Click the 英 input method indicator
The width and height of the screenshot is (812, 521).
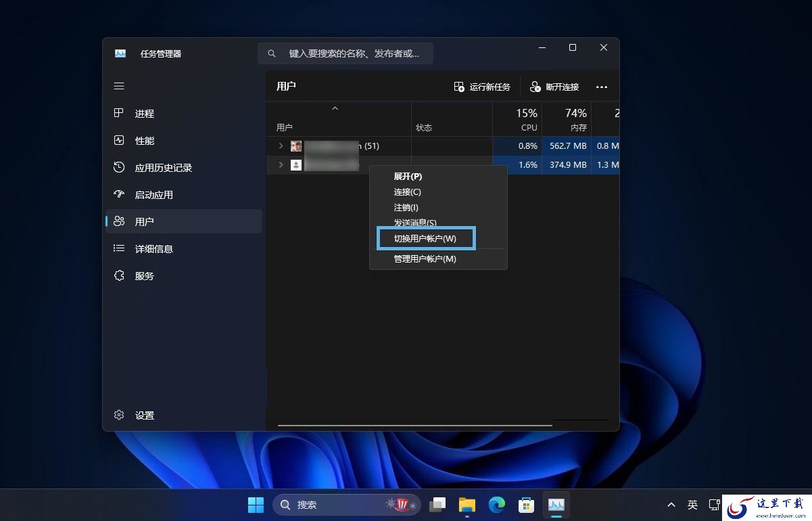pyautogui.click(x=692, y=505)
